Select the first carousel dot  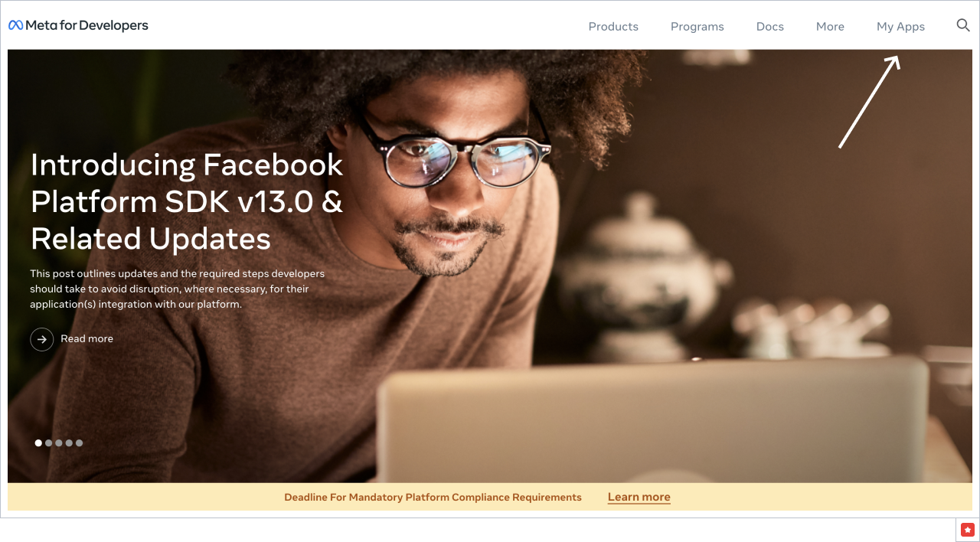pyautogui.click(x=38, y=442)
